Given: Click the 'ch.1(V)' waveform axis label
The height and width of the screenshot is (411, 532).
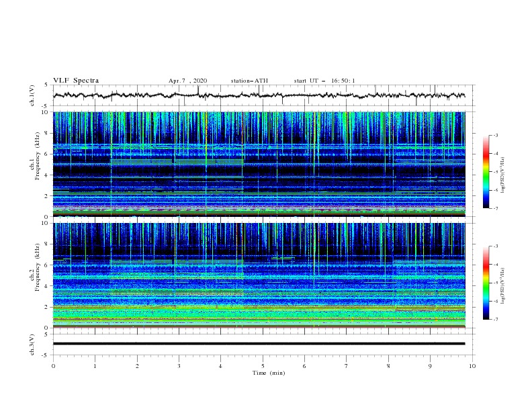Looking at the screenshot, I should tap(32, 95).
